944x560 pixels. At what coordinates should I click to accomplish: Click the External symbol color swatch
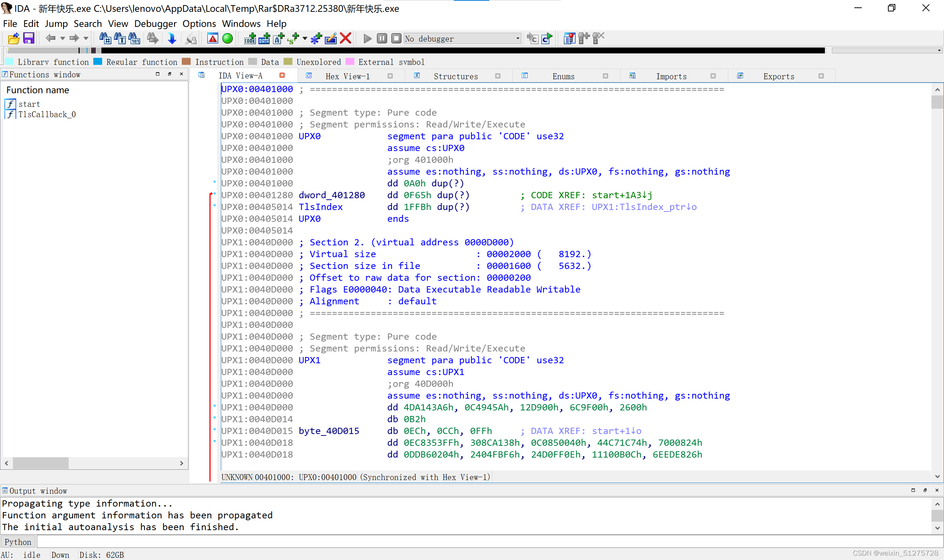(x=350, y=62)
